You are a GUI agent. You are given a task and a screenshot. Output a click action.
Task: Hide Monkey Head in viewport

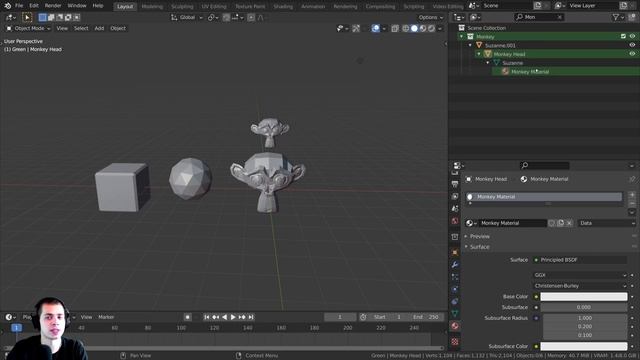click(x=632, y=54)
